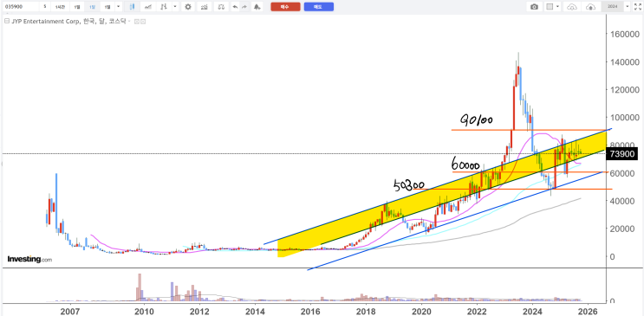
Task: Select the candlestick chart style icon
Action: coord(132,7)
